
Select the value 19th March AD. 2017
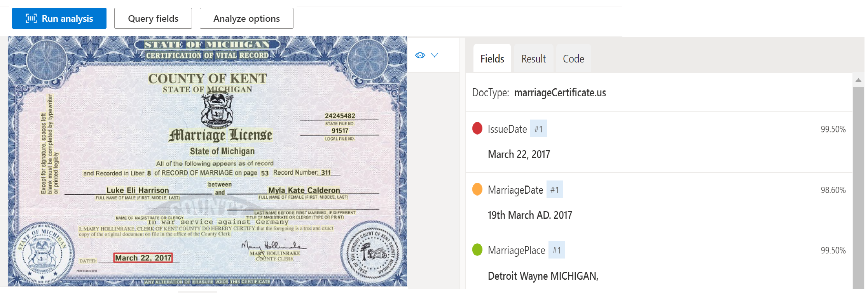click(x=530, y=215)
